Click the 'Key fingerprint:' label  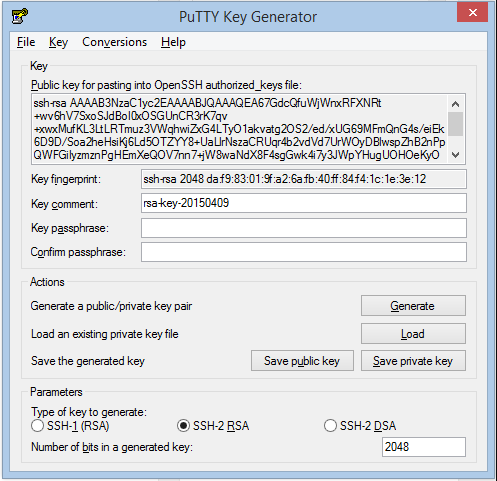(x=66, y=179)
